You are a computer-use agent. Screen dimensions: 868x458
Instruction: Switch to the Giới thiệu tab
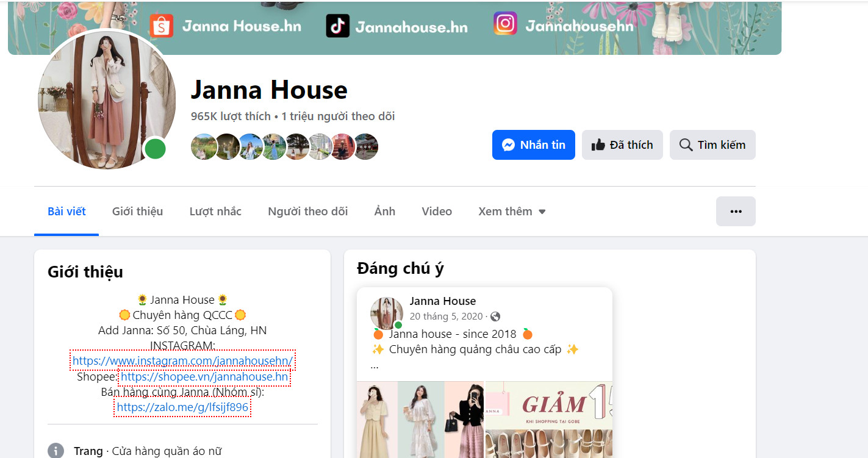pyautogui.click(x=137, y=212)
